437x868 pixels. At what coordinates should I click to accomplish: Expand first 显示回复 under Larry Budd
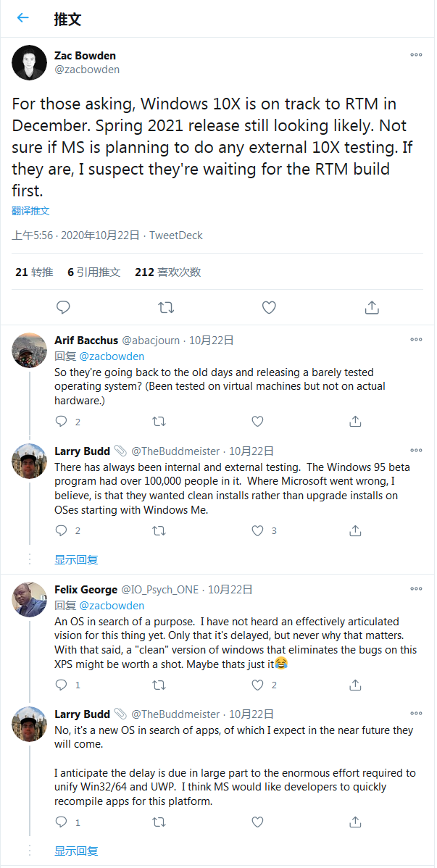pos(76,559)
